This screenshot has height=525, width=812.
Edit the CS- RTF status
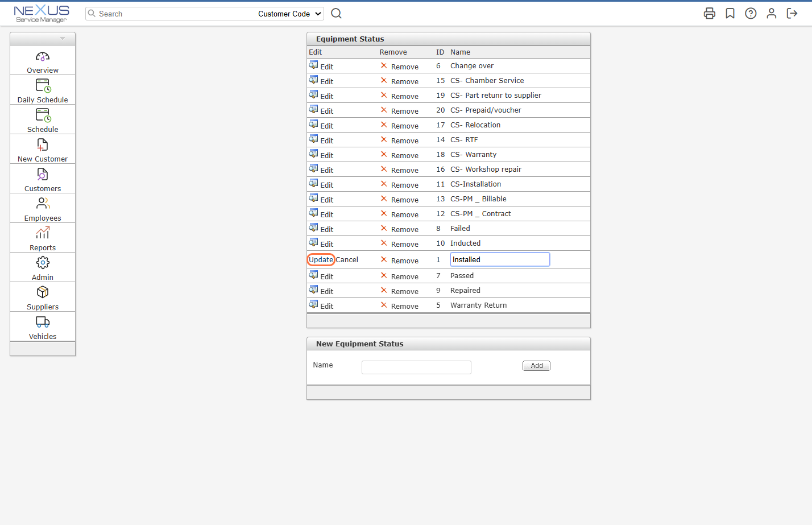(x=321, y=140)
